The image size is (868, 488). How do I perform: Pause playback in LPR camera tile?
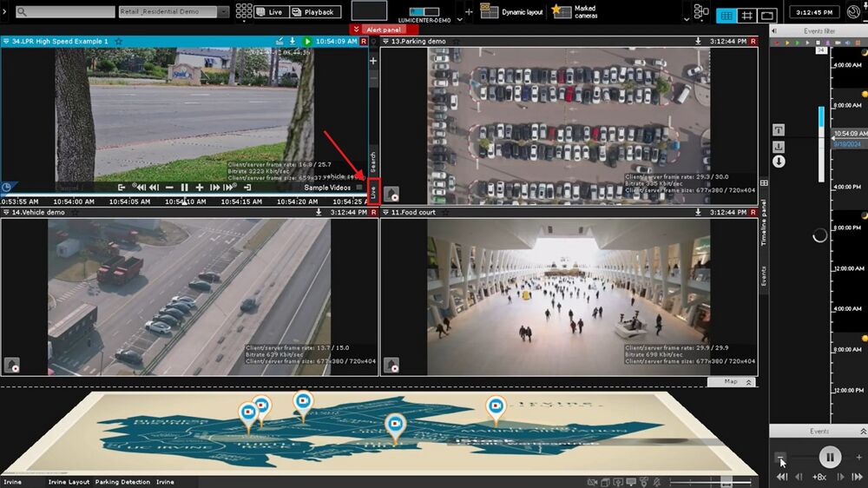click(x=184, y=188)
